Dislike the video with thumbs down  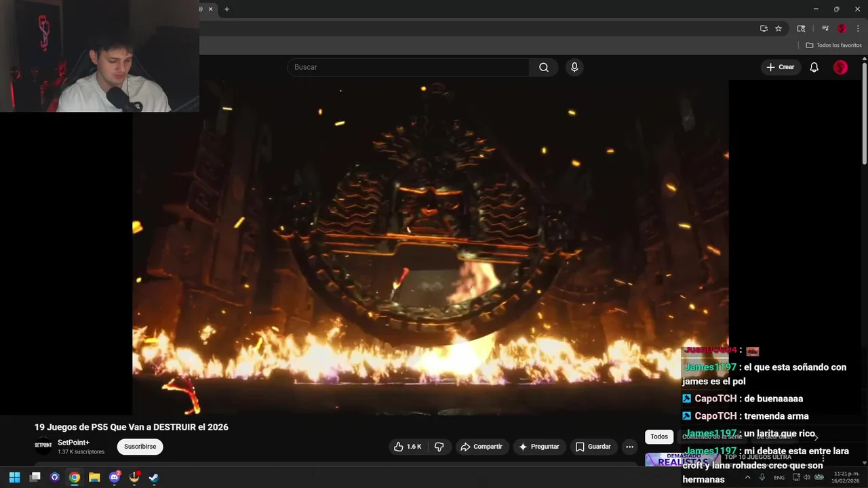(439, 447)
